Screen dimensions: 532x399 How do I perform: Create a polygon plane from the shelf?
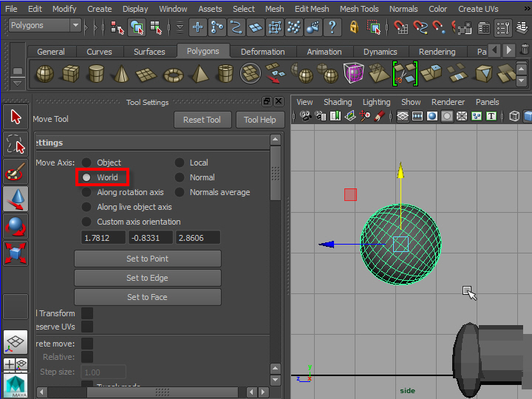point(146,74)
